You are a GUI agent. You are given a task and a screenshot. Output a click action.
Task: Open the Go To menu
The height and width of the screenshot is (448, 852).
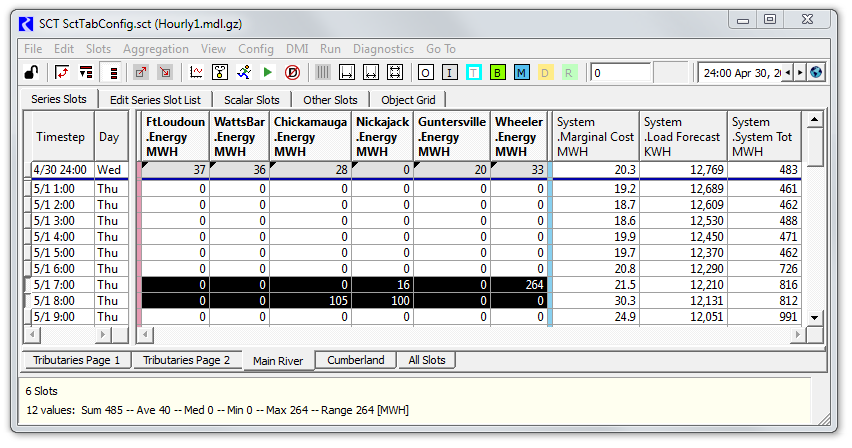[441, 49]
